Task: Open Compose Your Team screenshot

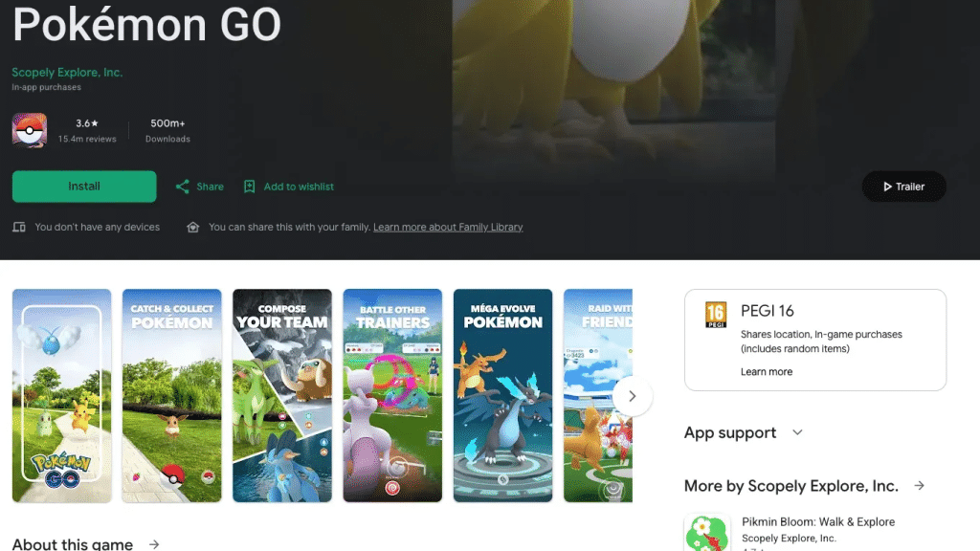Action: (x=282, y=395)
